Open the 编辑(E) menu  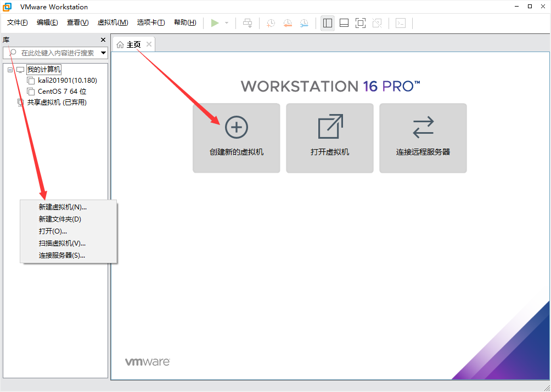click(47, 22)
